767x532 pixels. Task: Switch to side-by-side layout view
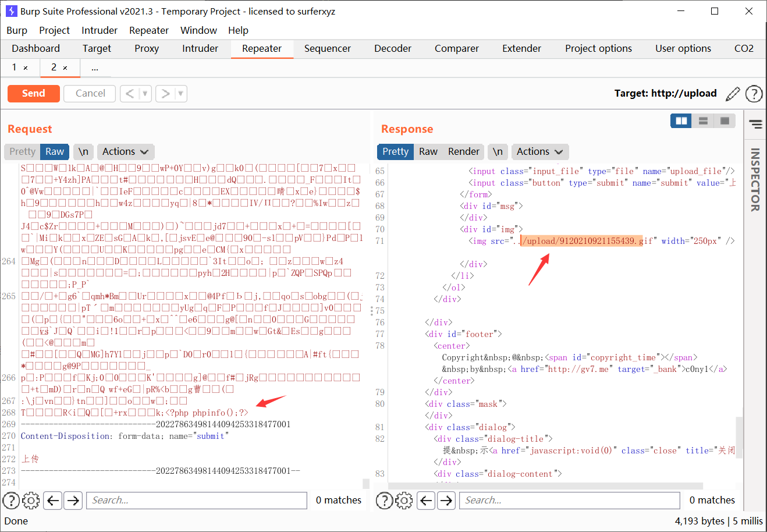[681, 121]
